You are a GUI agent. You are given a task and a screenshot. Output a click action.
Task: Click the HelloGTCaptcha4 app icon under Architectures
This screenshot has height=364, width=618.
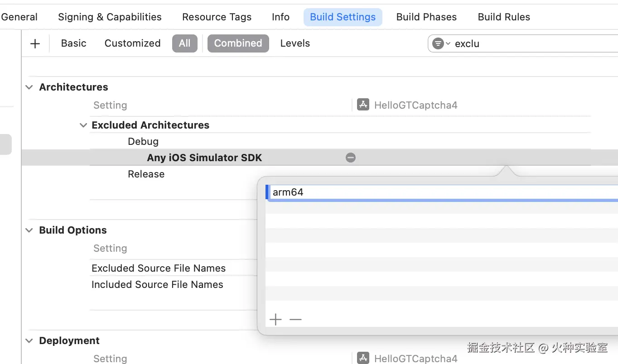click(x=363, y=105)
